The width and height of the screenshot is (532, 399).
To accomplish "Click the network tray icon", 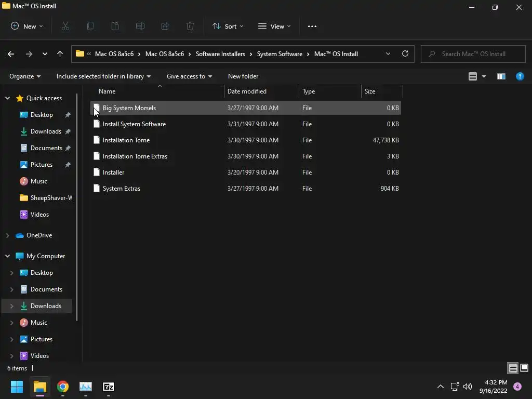I will point(455,387).
